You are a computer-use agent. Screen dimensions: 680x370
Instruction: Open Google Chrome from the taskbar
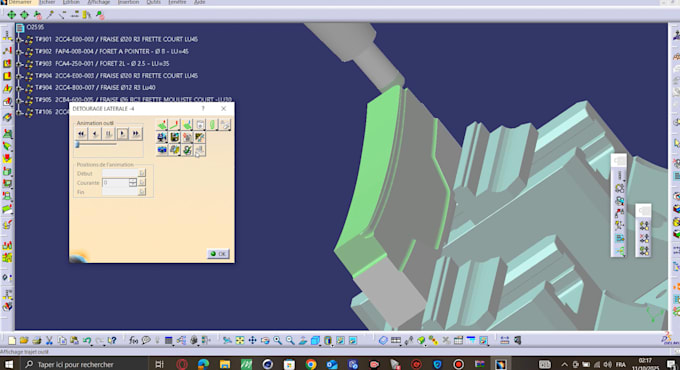(311, 364)
